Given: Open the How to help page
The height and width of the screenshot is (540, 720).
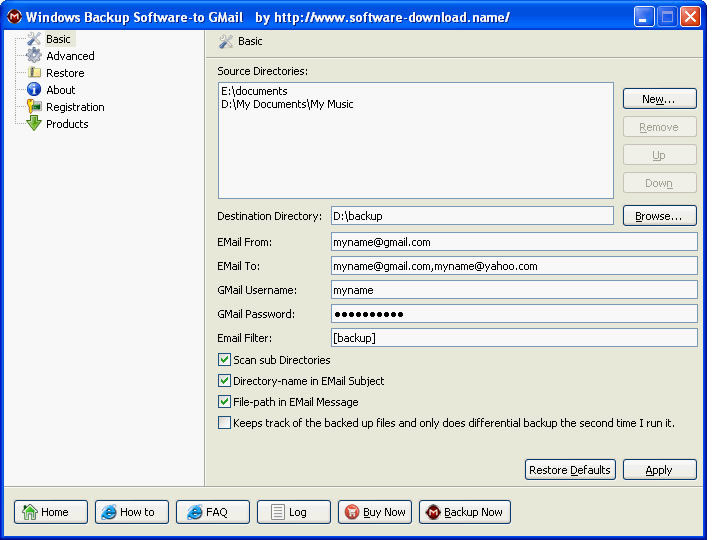Looking at the screenshot, I should pos(132,512).
